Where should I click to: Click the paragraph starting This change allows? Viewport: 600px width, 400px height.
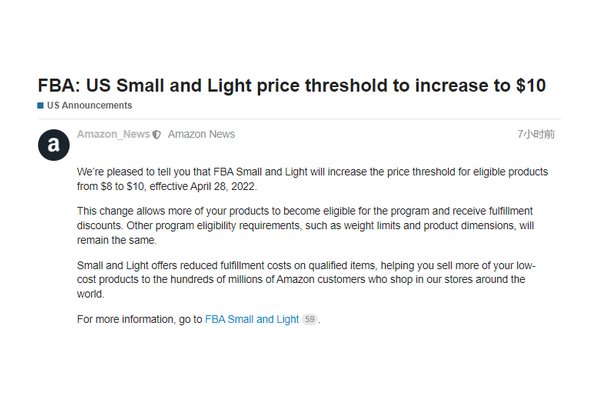click(305, 225)
